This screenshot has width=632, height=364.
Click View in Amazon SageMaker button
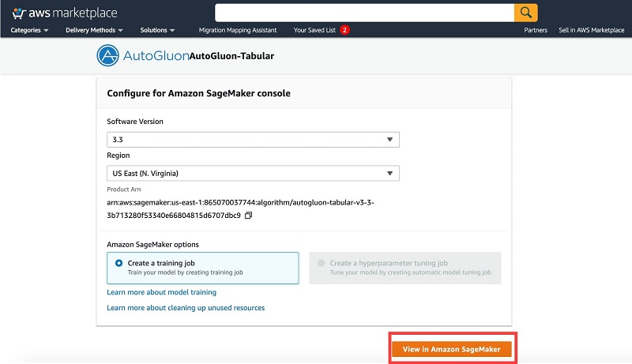(451, 349)
